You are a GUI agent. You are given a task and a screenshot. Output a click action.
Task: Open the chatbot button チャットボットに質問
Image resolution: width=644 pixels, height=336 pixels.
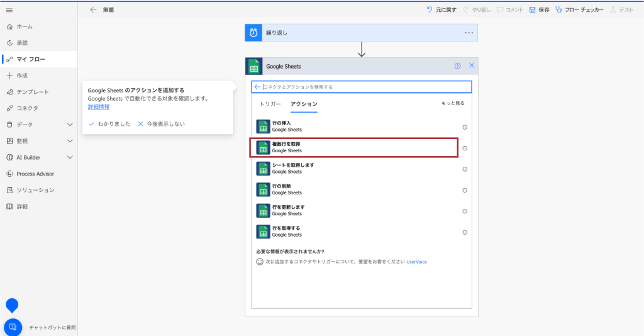[x=13, y=327]
